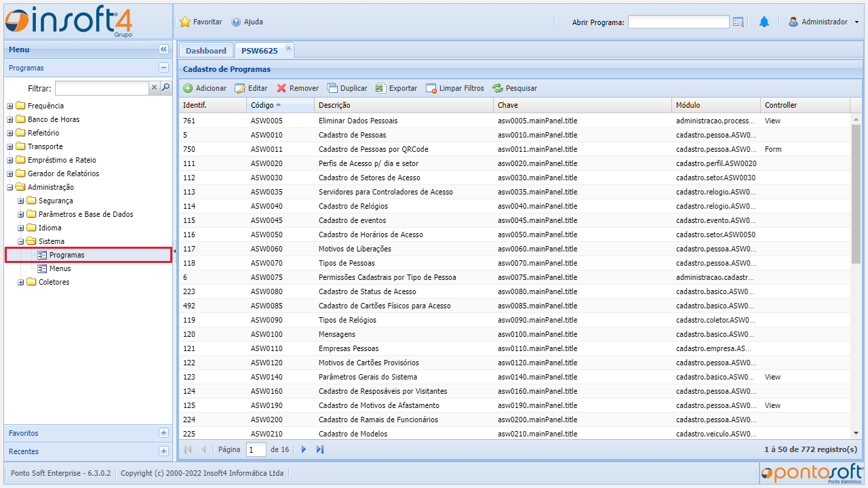868x488 pixels.
Task: Click the Limpar Filtros button
Action: (454, 88)
